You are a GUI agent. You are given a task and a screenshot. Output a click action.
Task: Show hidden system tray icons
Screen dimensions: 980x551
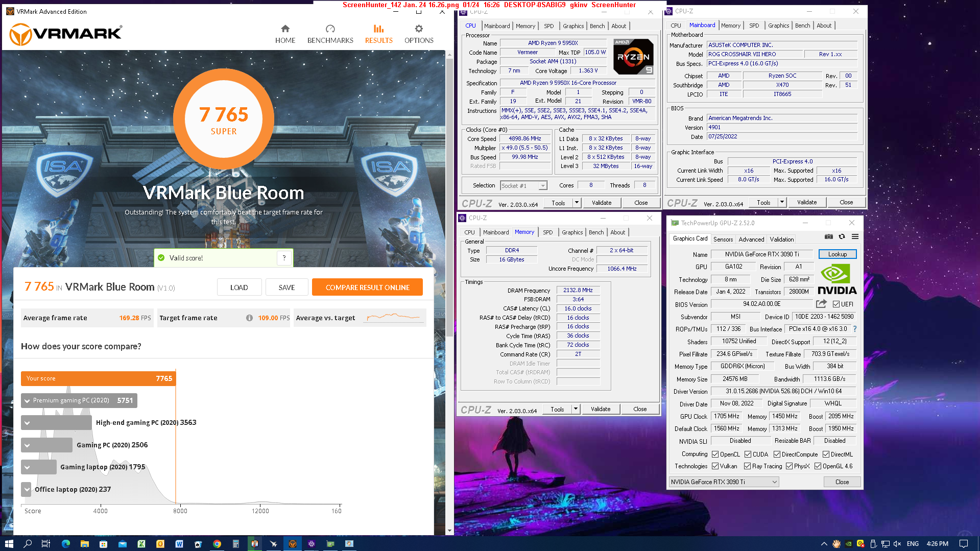pyautogui.click(x=824, y=544)
